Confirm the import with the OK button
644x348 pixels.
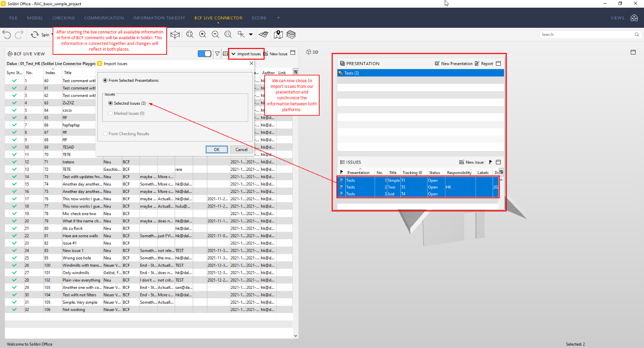[x=217, y=149]
